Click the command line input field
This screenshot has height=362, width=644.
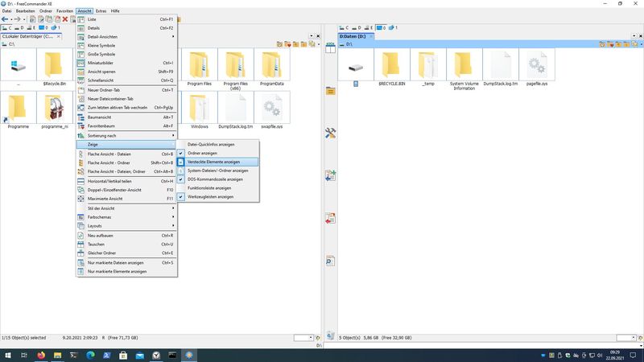point(483,345)
